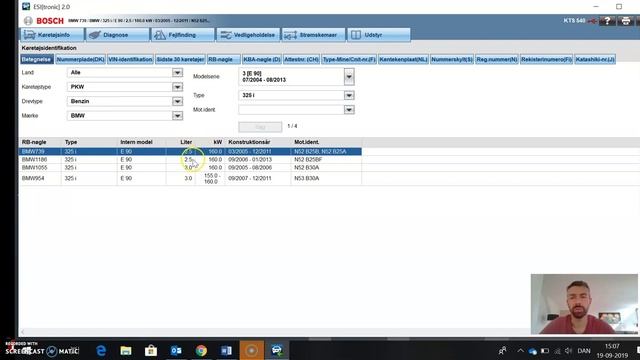Open Word from taskbar
Viewport: 640px width, 360px height.
tap(227, 350)
